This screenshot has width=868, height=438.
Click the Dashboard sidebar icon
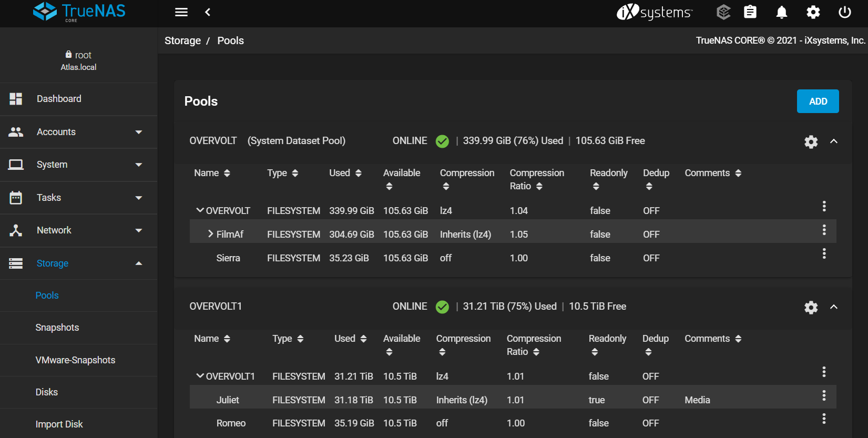click(16, 99)
